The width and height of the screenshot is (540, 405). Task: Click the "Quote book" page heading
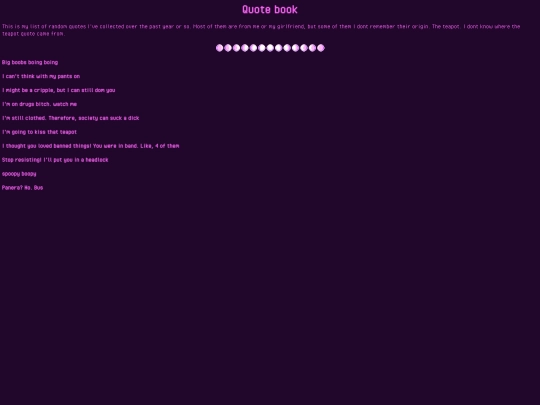coord(270,9)
